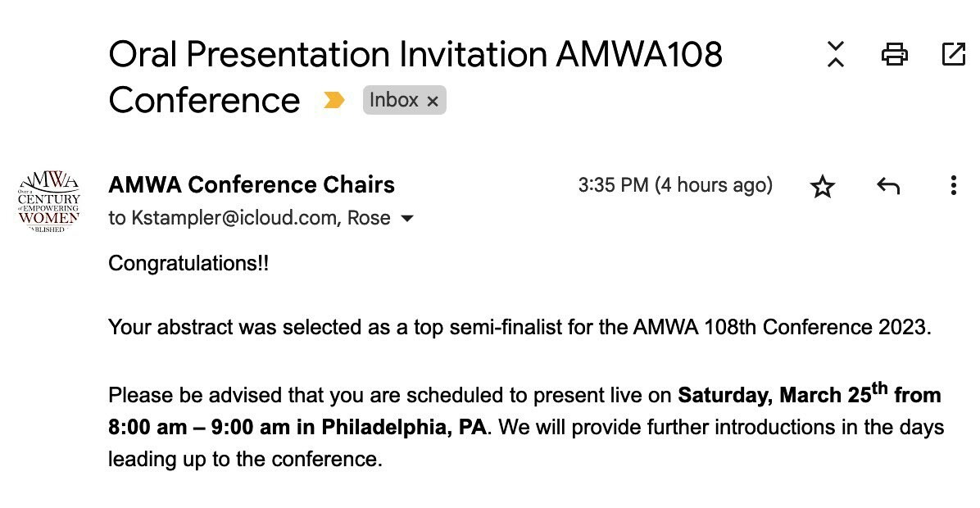Click the Kstampler@icloud.com recipient address

pos(234,219)
